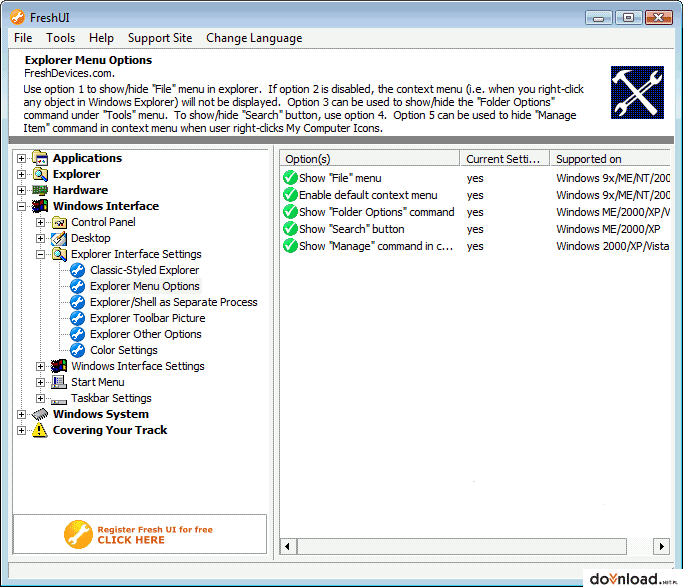Sort by the Supported on column header
Viewport: 683px width, 588px height.
611,159
